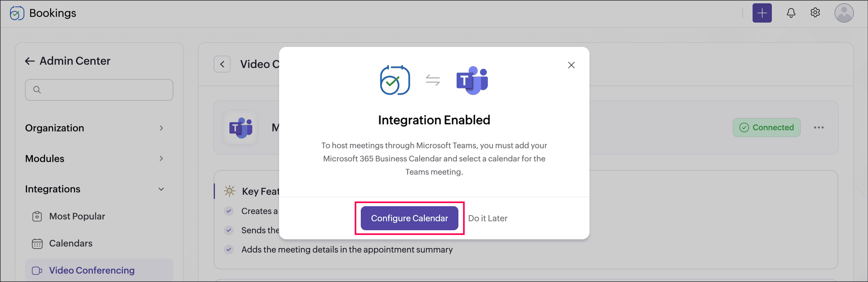Open the three-dot more options menu
Image resolution: width=868 pixels, height=282 pixels.
tap(819, 128)
